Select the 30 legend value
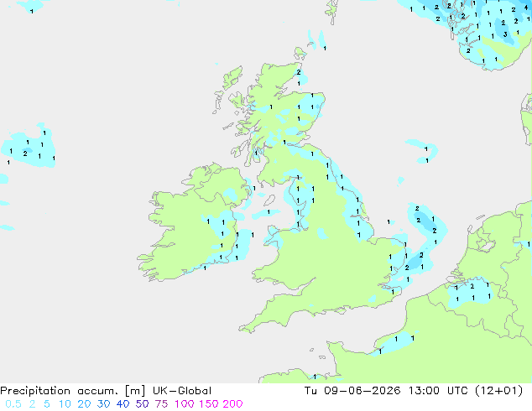The width and height of the screenshot is (532, 411). (x=103, y=404)
